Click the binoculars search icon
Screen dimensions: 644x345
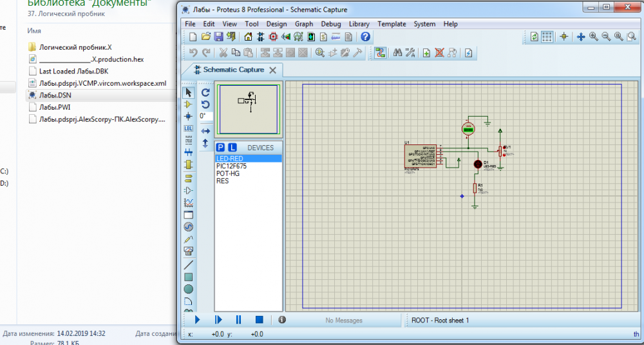(x=397, y=53)
